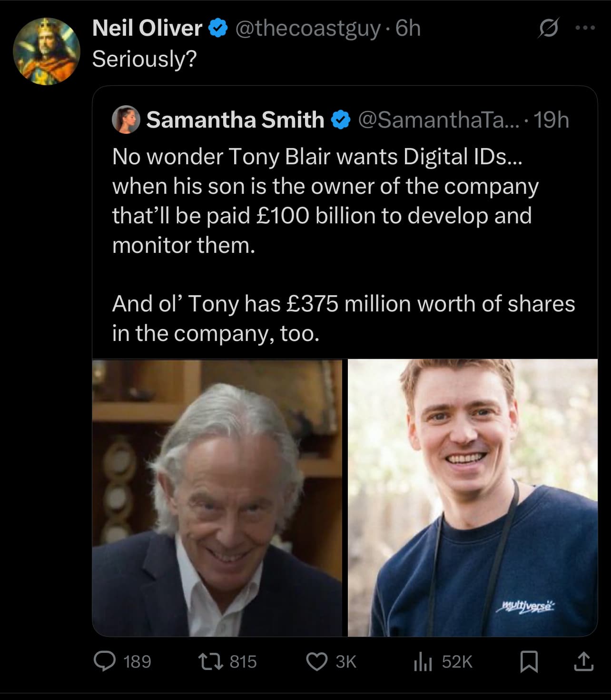Click the Neil Oliver display name

click(147, 28)
